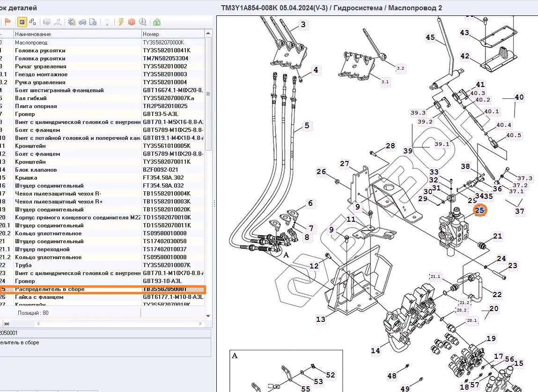538x392 pixels.
Task: Click the orange 3D box icon
Action: pyautogui.click(x=132, y=22)
